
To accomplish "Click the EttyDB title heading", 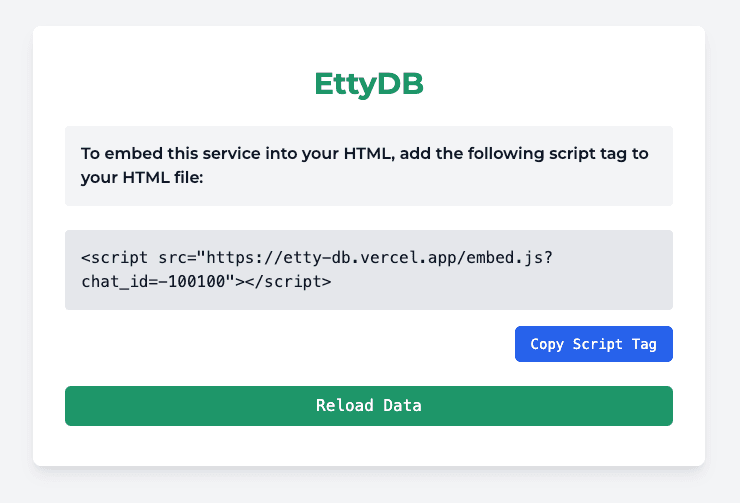I will (369, 84).
